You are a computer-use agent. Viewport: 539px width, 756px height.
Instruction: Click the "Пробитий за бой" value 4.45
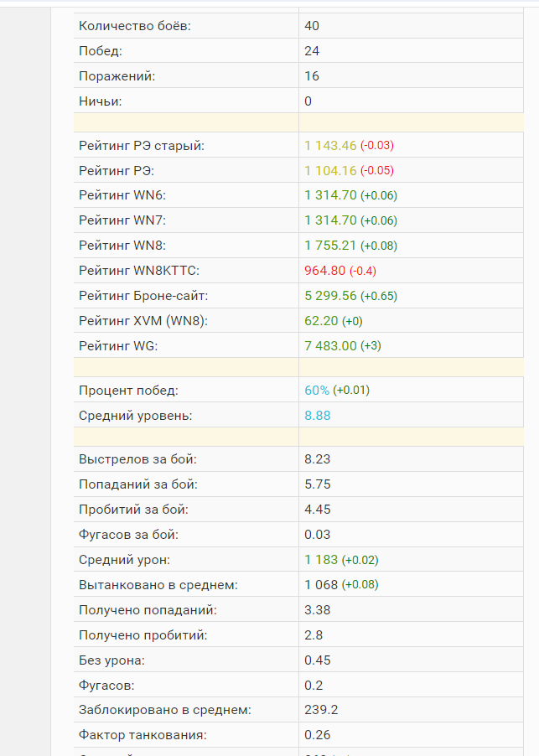coord(317,510)
